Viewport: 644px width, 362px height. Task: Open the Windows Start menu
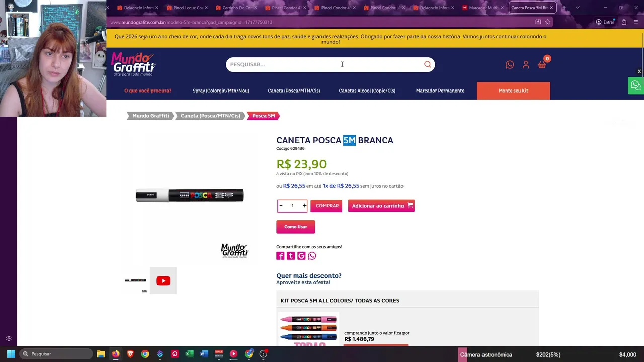coord(11,354)
